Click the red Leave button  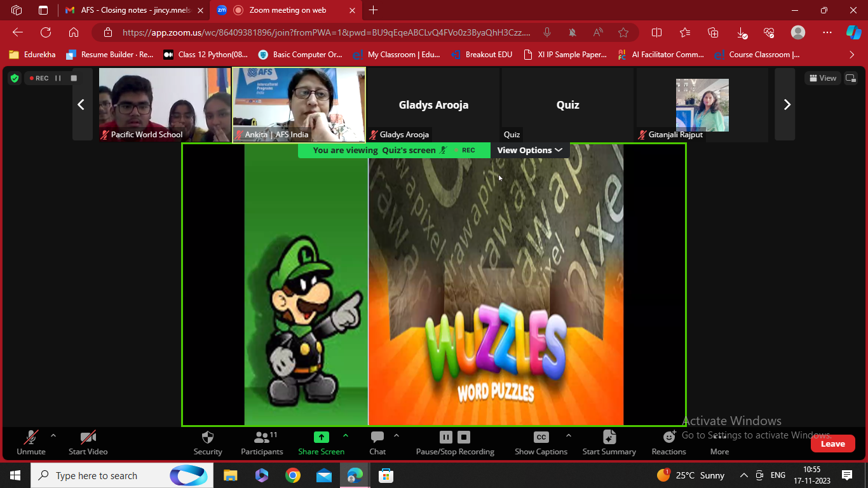tap(832, 444)
